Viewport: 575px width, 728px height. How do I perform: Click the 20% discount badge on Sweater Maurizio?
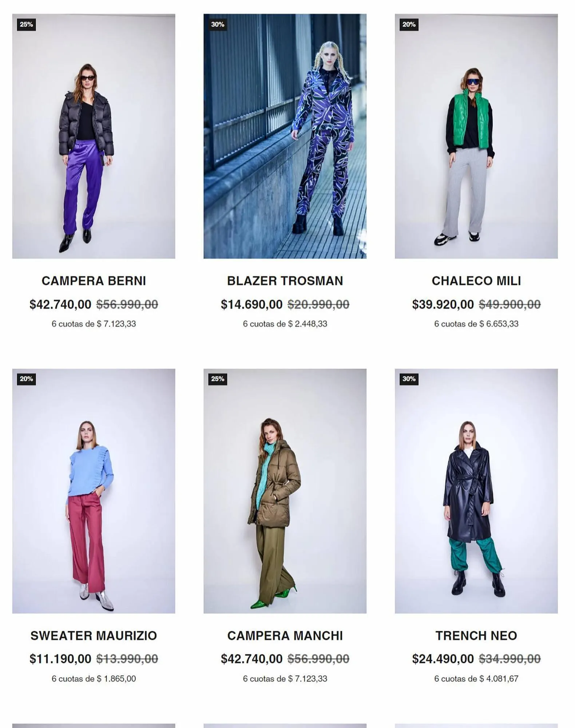pos(26,379)
